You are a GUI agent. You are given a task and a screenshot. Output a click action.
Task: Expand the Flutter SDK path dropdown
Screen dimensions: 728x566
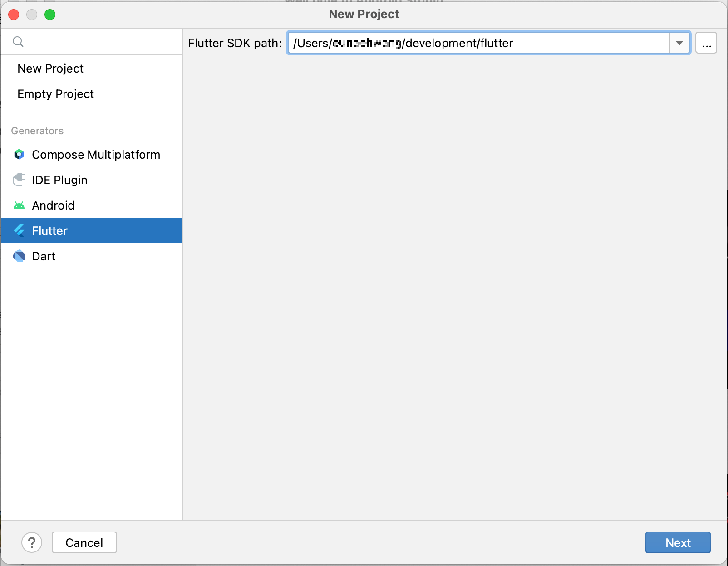[679, 43]
